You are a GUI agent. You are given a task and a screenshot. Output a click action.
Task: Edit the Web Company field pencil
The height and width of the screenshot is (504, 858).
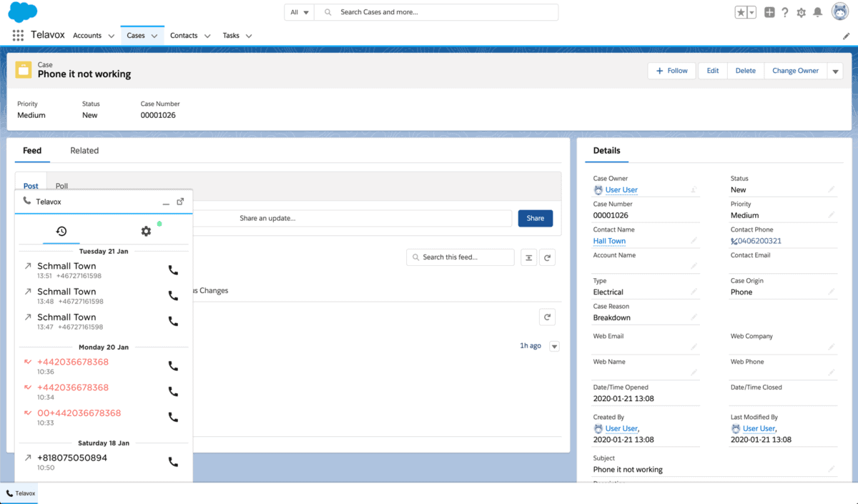point(831,347)
